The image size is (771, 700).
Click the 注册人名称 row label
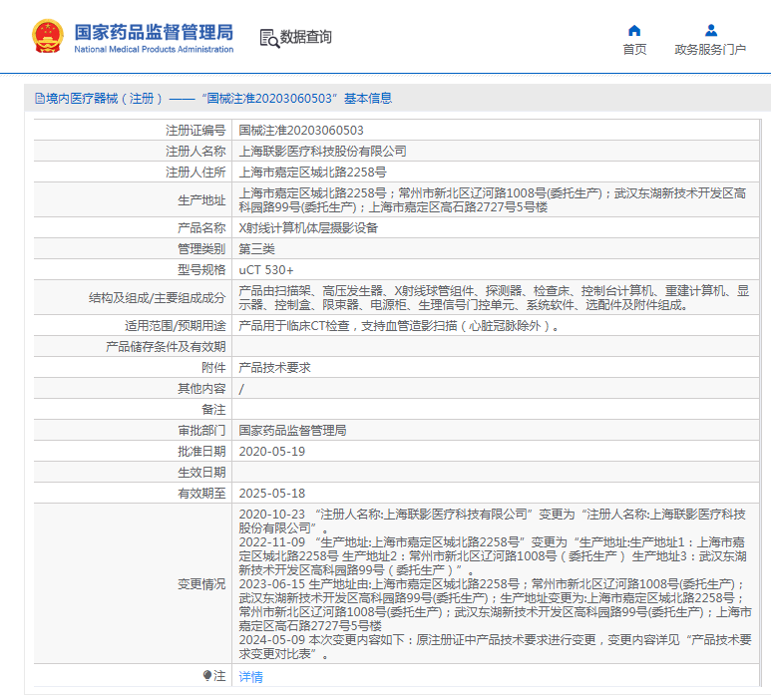click(x=195, y=152)
